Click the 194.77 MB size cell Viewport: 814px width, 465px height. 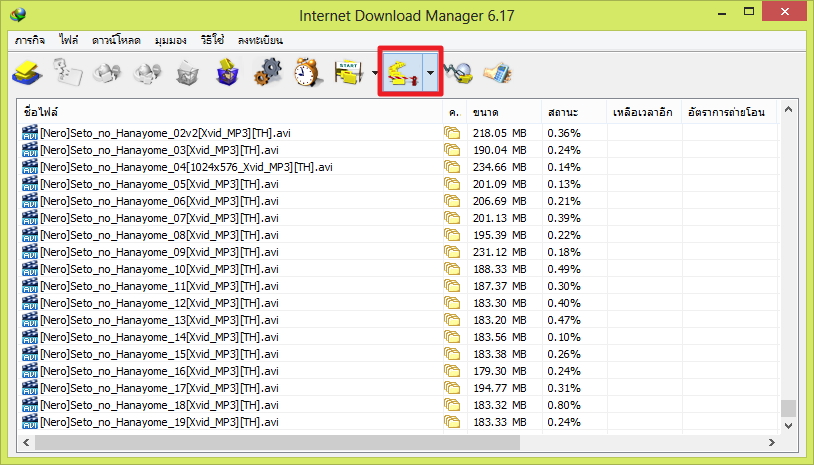[499, 388]
